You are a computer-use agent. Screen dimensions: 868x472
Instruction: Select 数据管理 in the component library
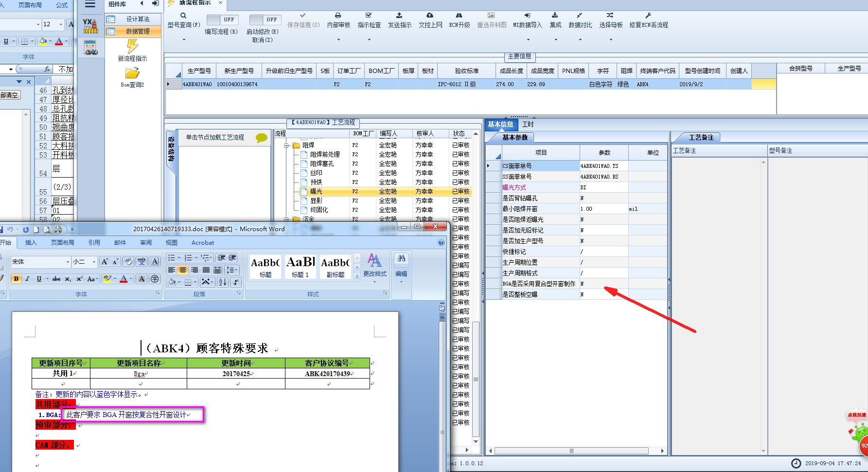[133, 31]
